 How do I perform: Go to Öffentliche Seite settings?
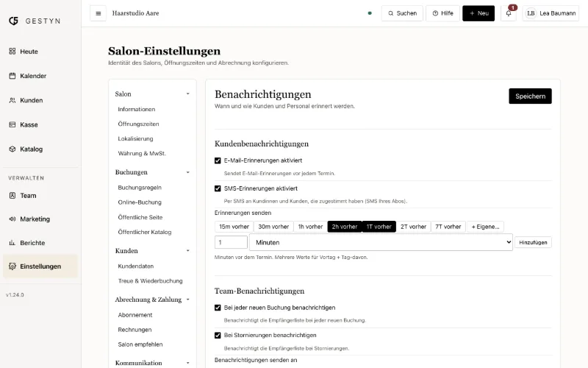(x=140, y=217)
